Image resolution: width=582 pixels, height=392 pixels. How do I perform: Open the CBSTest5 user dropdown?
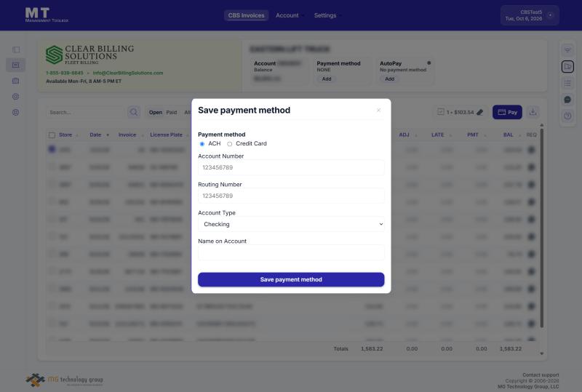530,15
